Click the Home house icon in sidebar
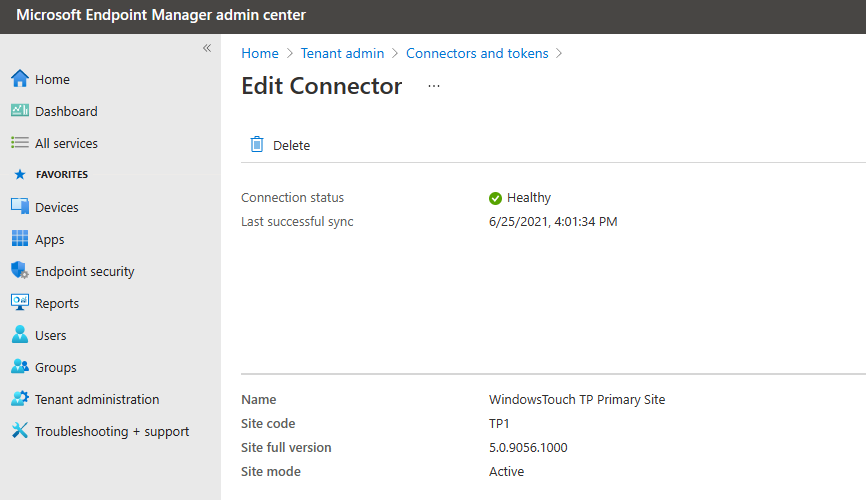The image size is (866, 500). (20, 78)
